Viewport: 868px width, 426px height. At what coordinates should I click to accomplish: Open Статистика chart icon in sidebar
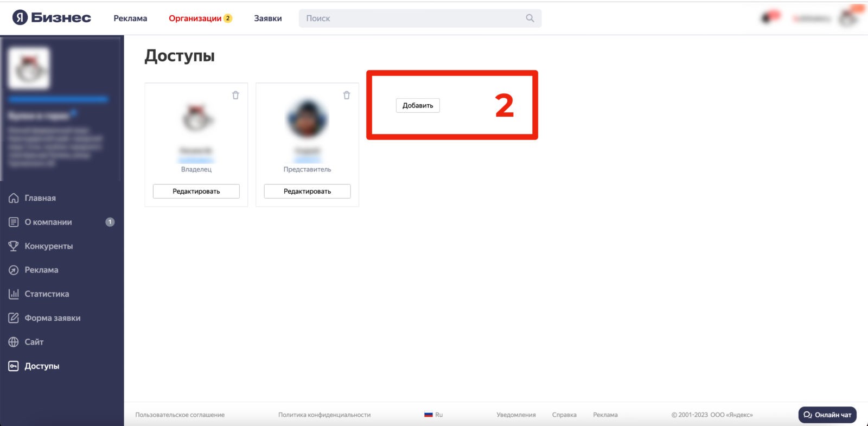point(14,294)
